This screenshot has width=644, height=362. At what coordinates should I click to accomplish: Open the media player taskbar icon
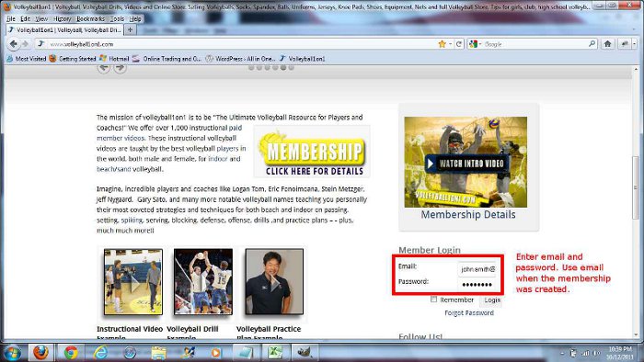pos(215,353)
